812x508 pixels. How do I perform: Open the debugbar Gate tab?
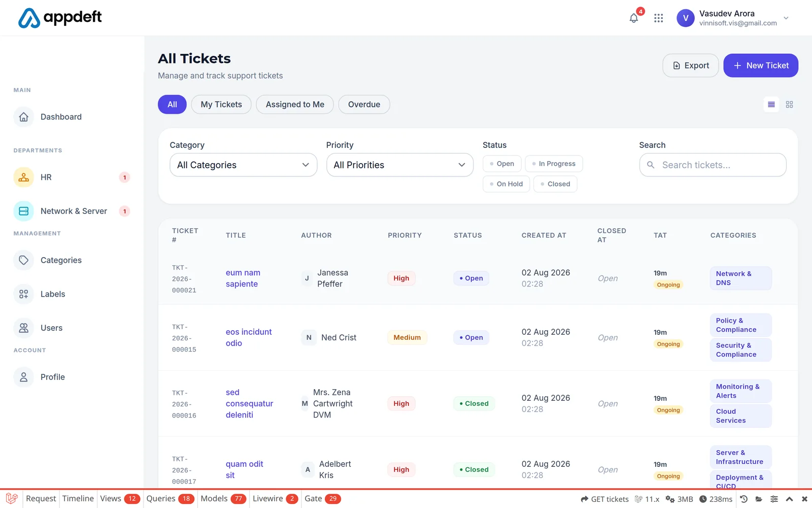click(323, 499)
